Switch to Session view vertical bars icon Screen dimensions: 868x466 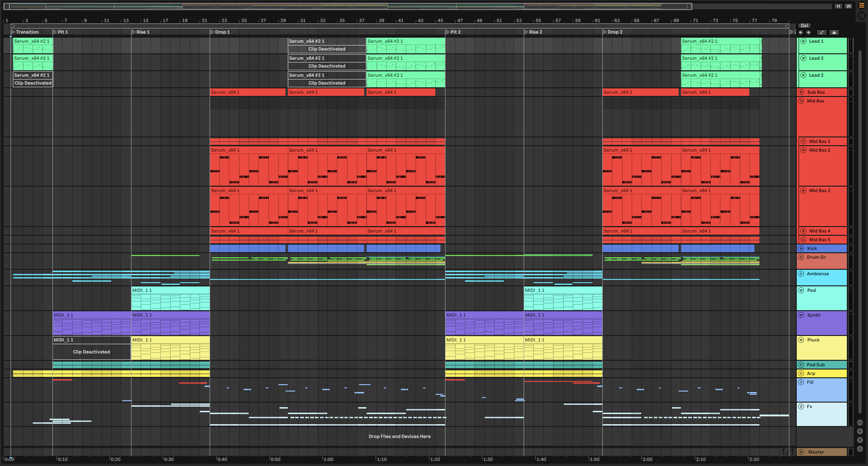click(862, 16)
